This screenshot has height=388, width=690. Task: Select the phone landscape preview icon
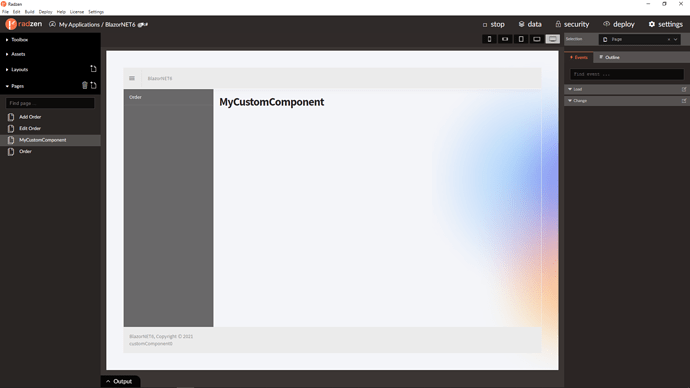coord(505,39)
